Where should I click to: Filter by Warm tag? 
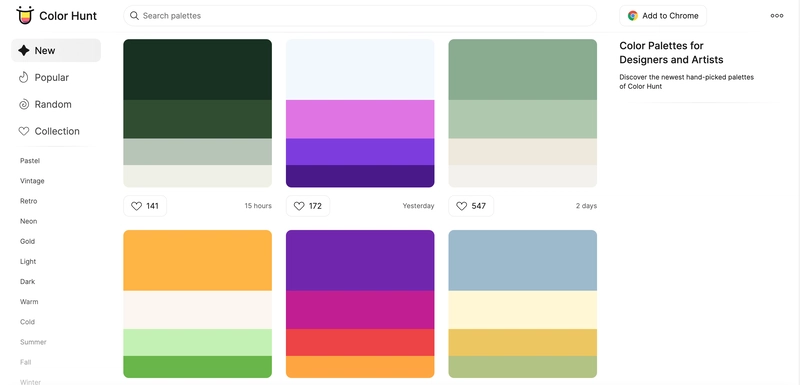29,302
